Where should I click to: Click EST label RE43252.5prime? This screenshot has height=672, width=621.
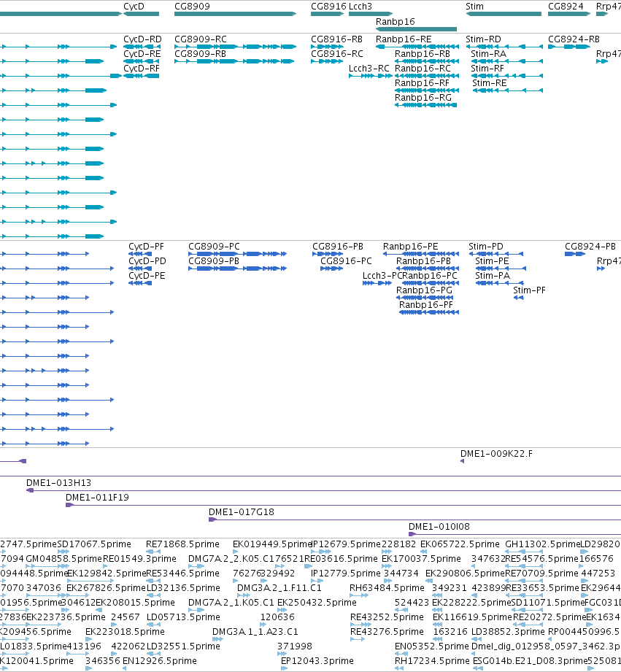[x=387, y=617]
